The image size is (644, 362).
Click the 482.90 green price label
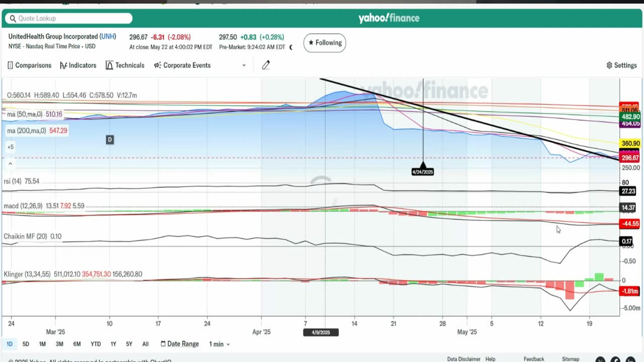tap(630, 117)
